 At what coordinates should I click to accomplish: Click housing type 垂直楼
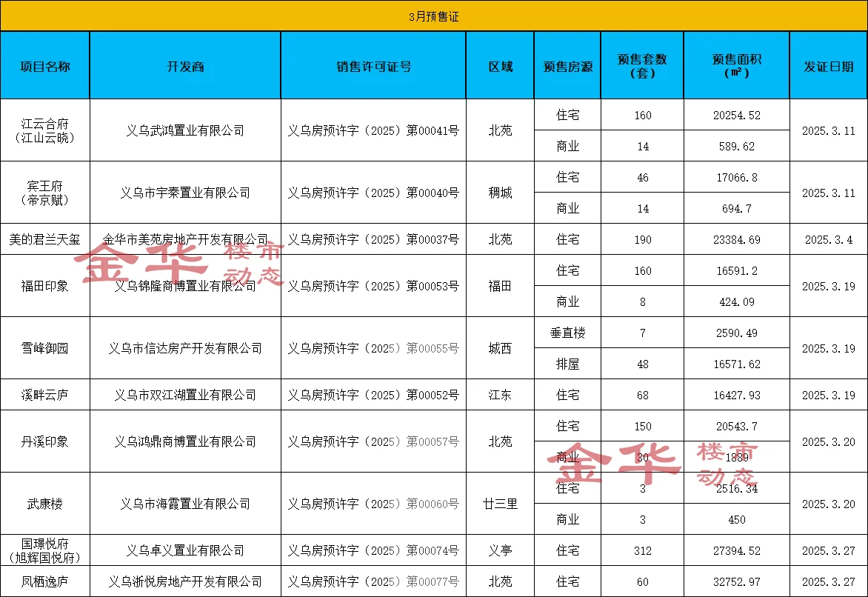point(567,333)
